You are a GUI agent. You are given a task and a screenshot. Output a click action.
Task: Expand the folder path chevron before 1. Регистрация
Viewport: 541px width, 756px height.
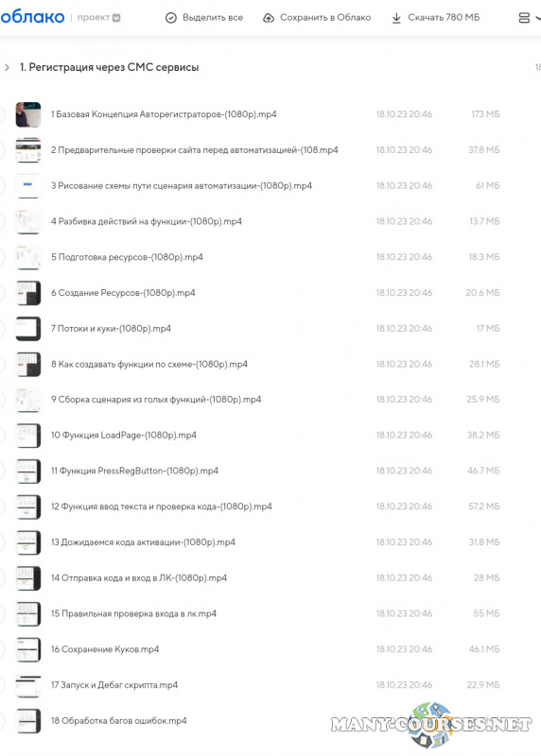[7, 67]
